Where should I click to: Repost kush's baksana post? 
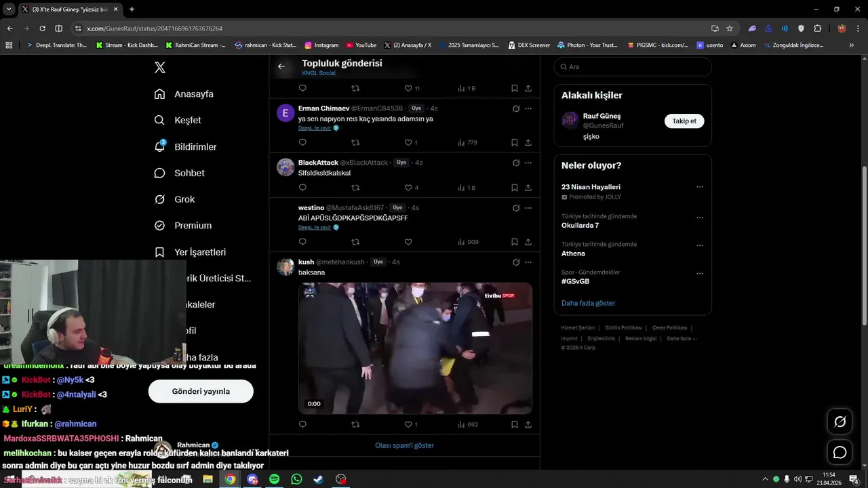(x=355, y=424)
